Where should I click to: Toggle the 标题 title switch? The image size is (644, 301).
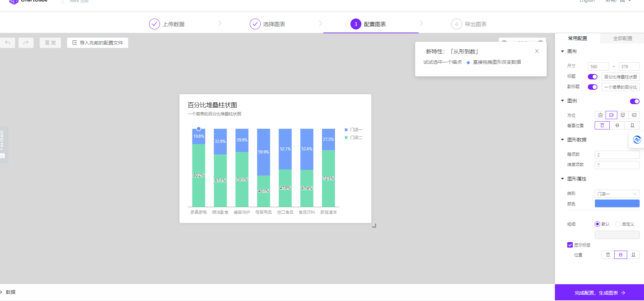(x=592, y=77)
